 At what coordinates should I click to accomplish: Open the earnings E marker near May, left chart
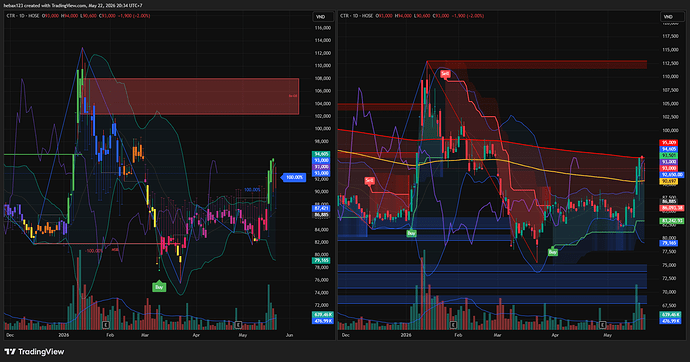pyautogui.click(x=238, y=325)
